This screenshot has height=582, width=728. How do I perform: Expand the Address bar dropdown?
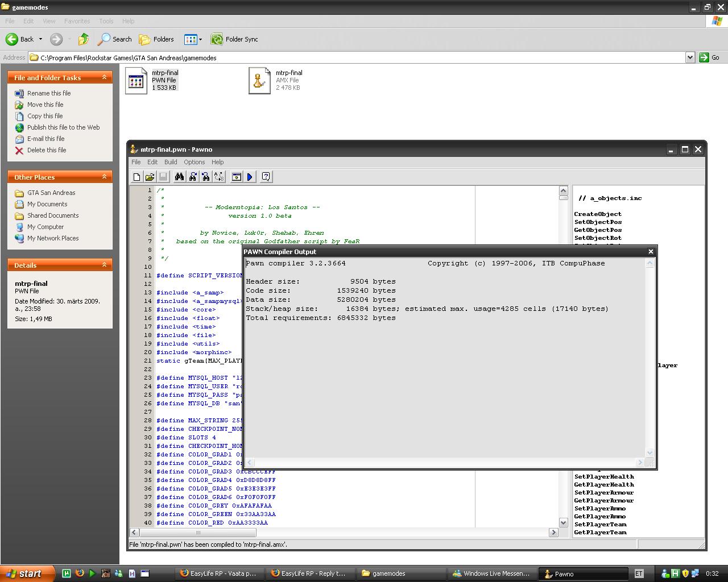tap(690, 57)
